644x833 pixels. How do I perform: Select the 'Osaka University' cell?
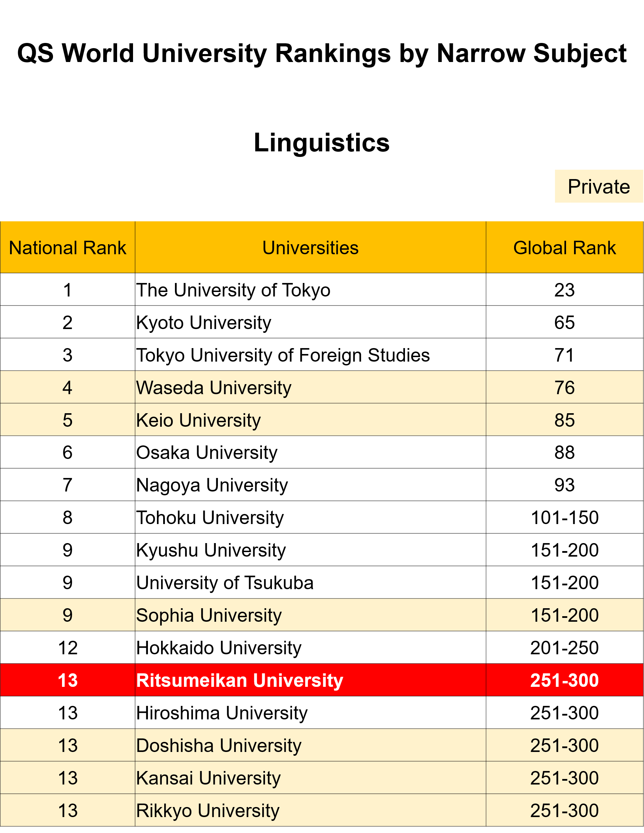click(207, 453)
